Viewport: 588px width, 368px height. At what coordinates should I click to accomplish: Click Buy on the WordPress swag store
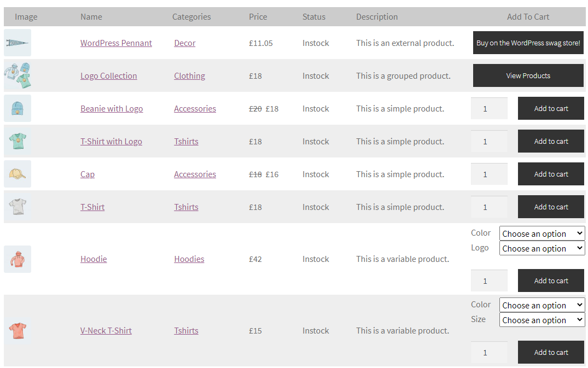(x=528, y=43)
